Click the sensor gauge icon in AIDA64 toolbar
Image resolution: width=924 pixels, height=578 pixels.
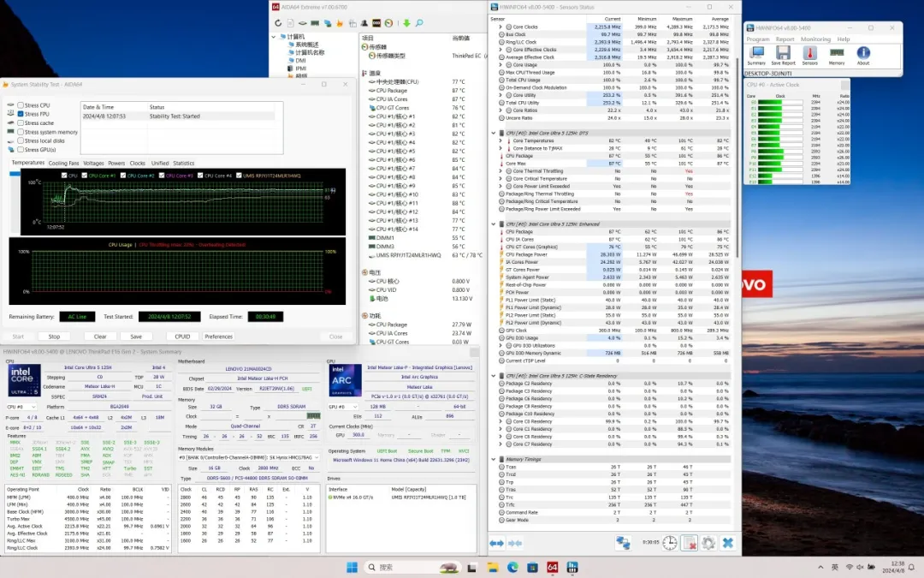click(x=389, y=23)
